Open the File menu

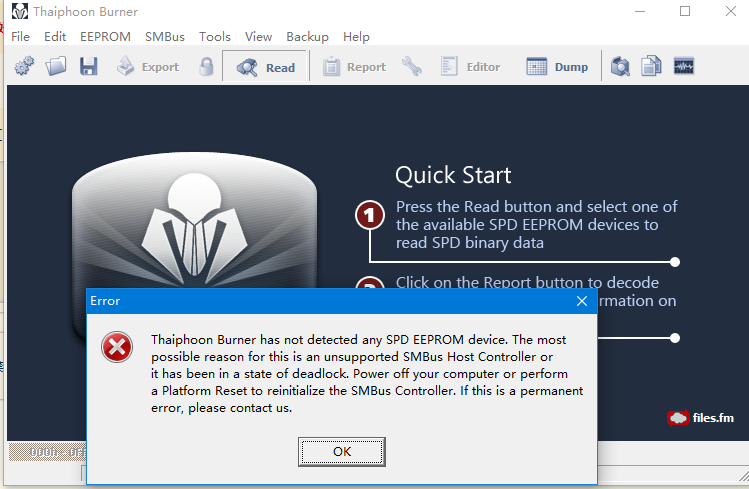[21, 37]
